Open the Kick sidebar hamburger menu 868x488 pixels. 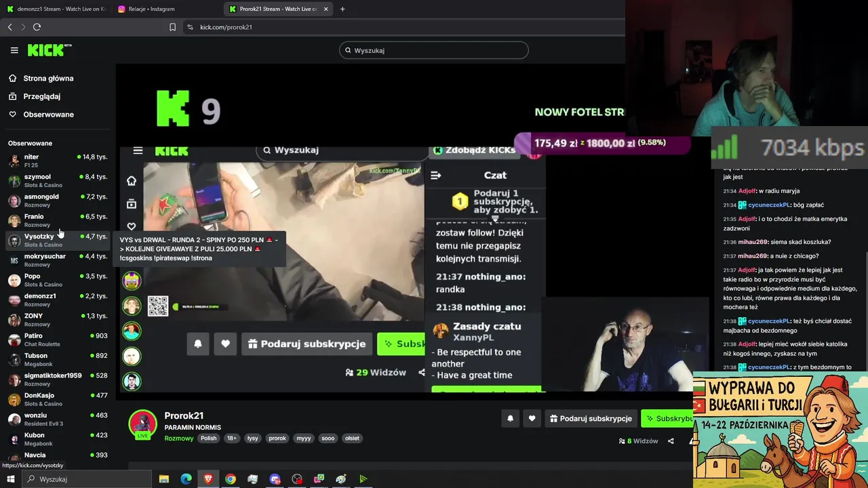pos(14,50)
